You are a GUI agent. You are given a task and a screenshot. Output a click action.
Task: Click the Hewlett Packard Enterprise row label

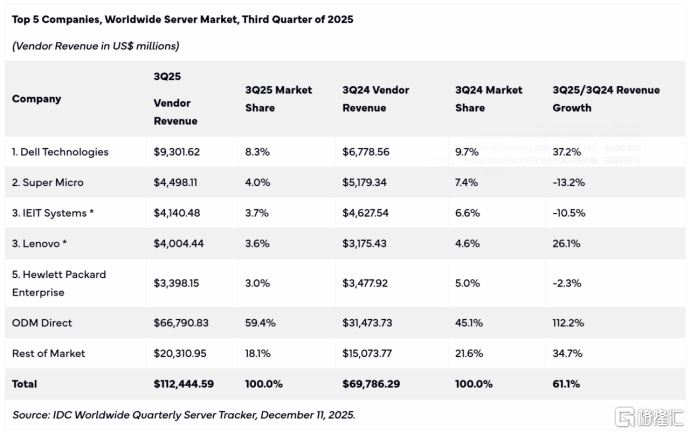click(59, 283)
